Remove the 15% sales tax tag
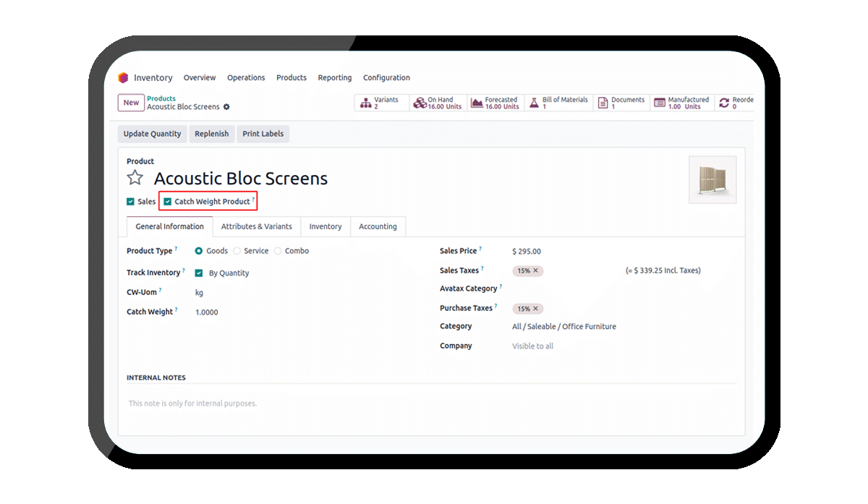Image resolution: width=868 pixels, height=504 pixels. (x=536, y=270)
